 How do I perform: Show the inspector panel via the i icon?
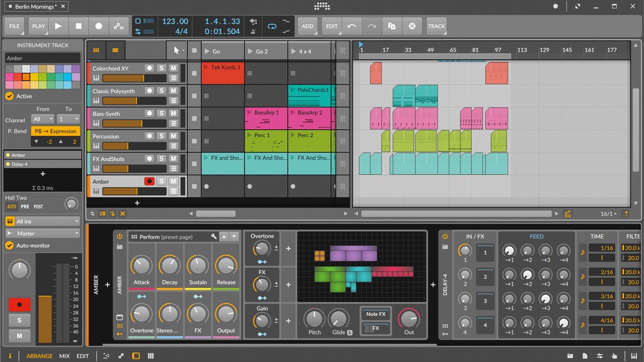[x=10, y=356]
